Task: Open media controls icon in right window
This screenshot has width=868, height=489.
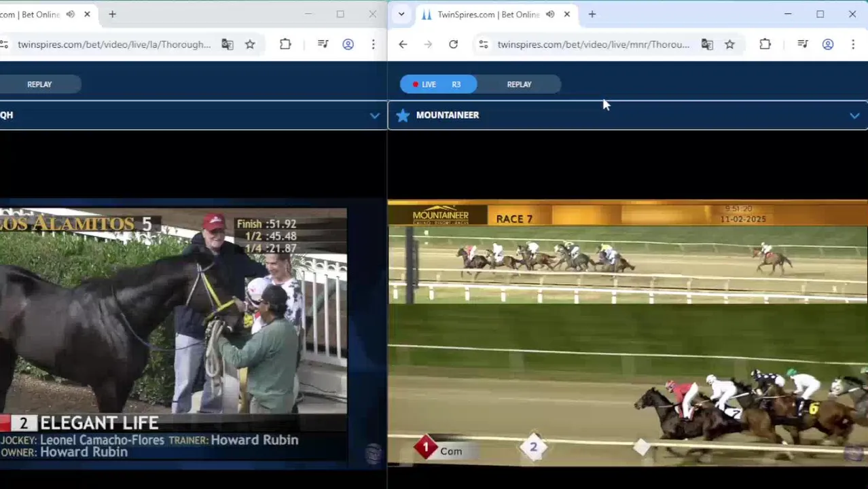Action: pos(803,44)
